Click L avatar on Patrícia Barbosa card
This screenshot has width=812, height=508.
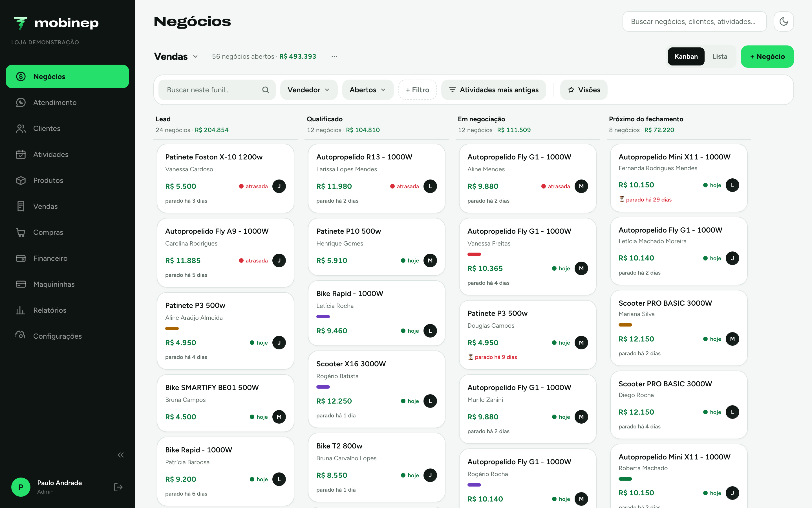click(x=279, y=479)
